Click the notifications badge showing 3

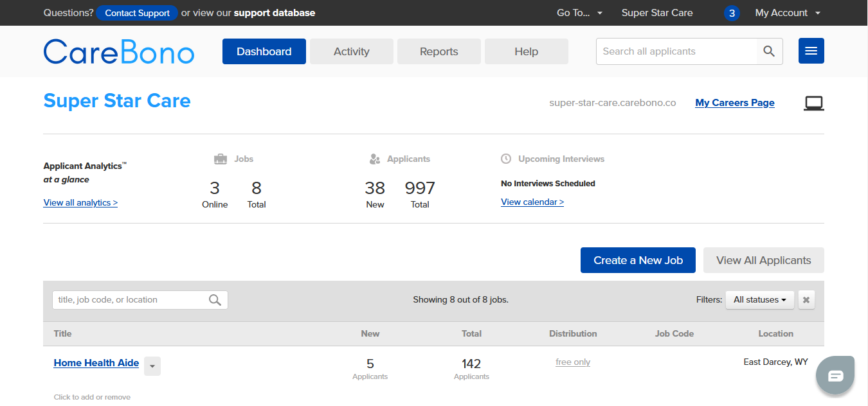(x=732, y=13)
